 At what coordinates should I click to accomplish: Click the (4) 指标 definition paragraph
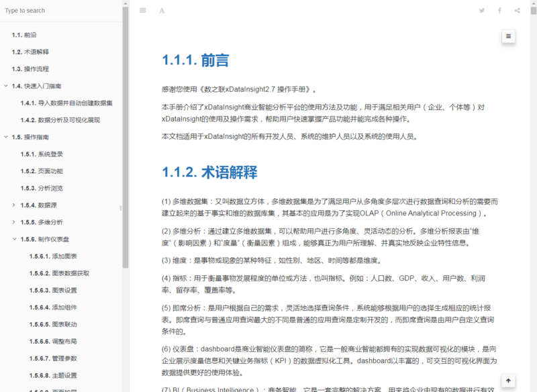click(324, 285)
